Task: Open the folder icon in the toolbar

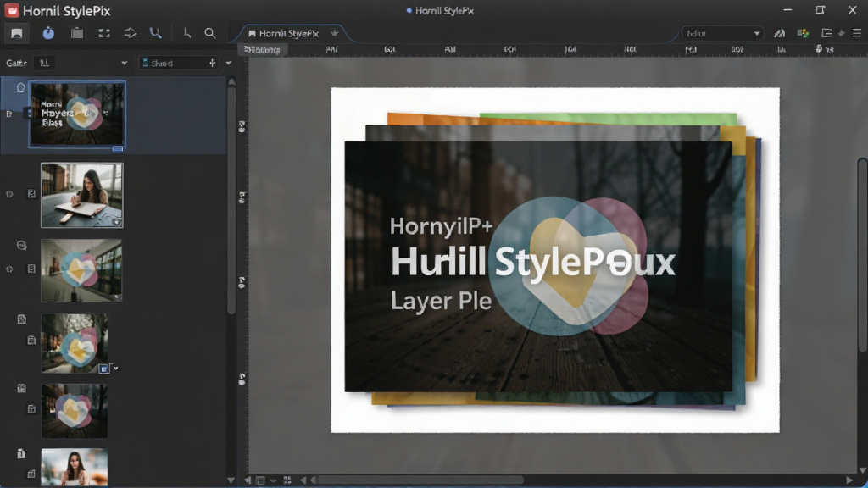Action: pos(77,33)
